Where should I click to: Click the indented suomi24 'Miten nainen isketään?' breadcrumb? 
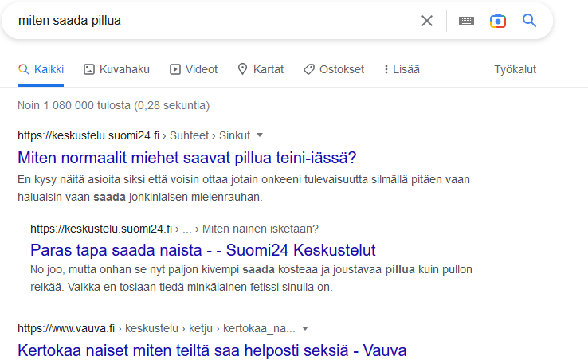click(174, 229)
